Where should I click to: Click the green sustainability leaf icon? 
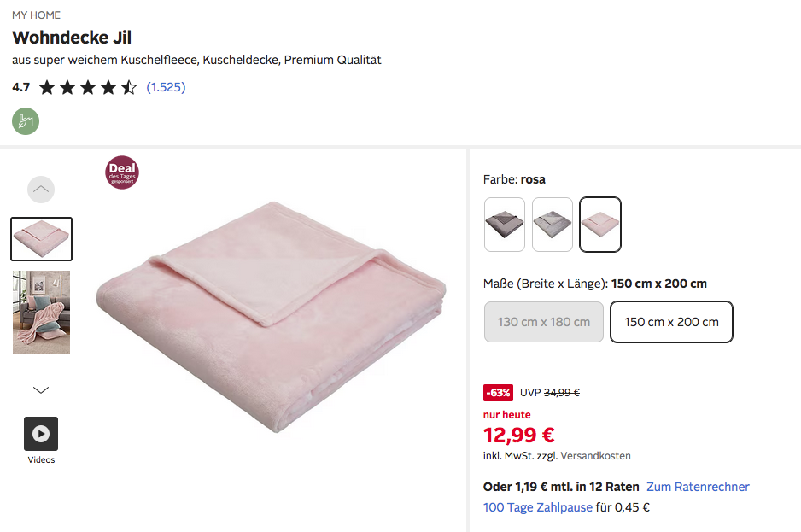26,121
